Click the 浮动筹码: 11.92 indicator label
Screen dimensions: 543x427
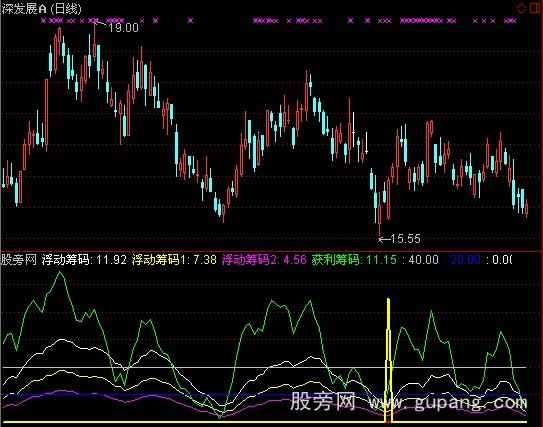point(84,259)
